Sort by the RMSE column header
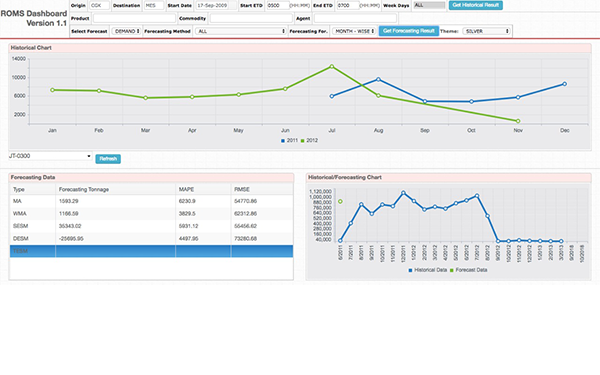This screenshot has height=375, width=600. click(x=262, y=189)
